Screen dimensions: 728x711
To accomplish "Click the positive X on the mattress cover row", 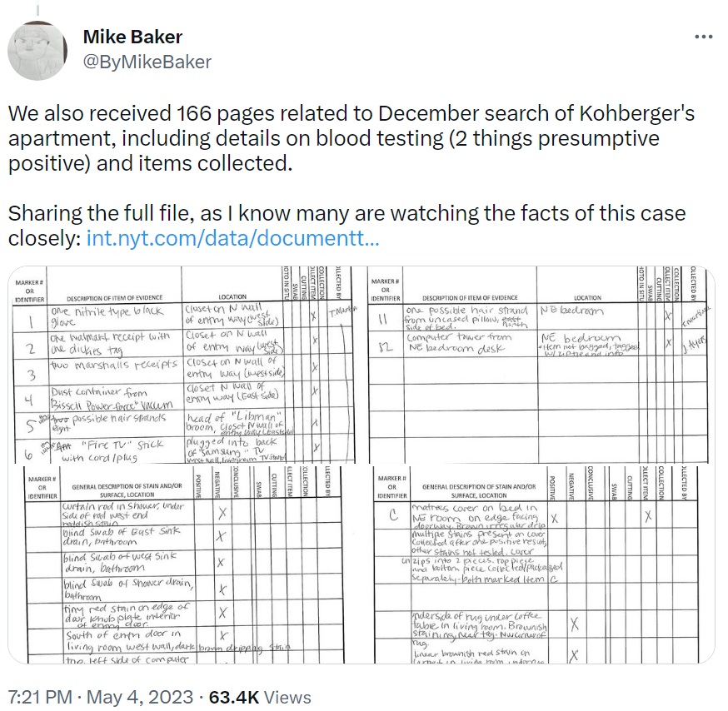I will point(554,517).
